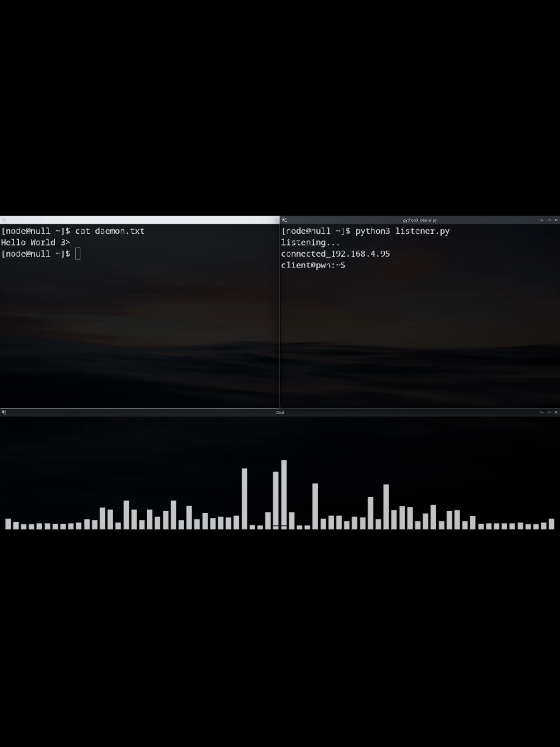Viewport: 560px width, 747px height.
Task: Minimize the left terminal window
Action: tap(262, 220)
